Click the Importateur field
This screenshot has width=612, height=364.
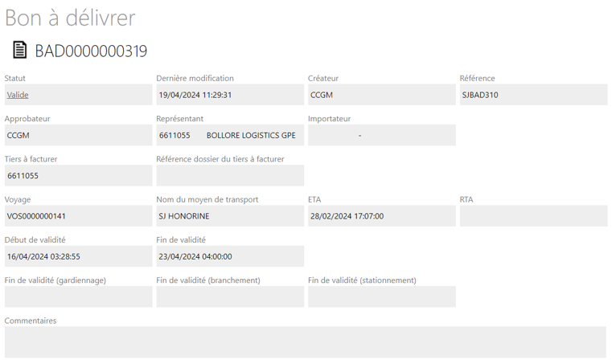click(x=381, y=135)
